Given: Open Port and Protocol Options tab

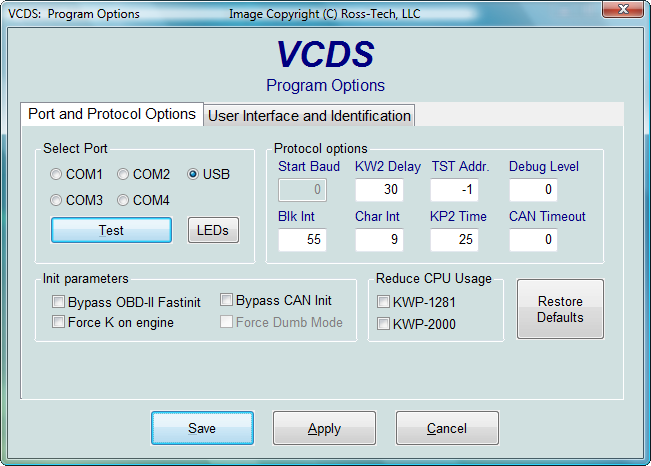Looking at the screenshot, I should click(x=112, y=114).
